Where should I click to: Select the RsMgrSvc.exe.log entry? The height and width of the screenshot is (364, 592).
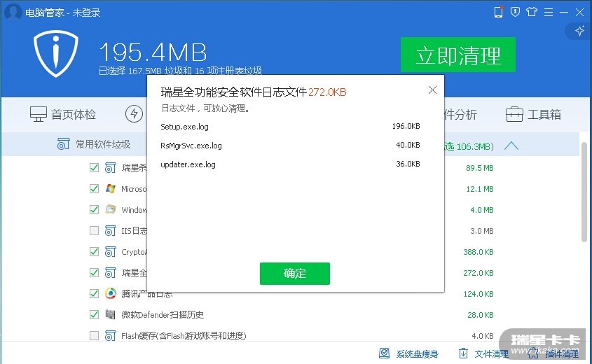point(191,146)
